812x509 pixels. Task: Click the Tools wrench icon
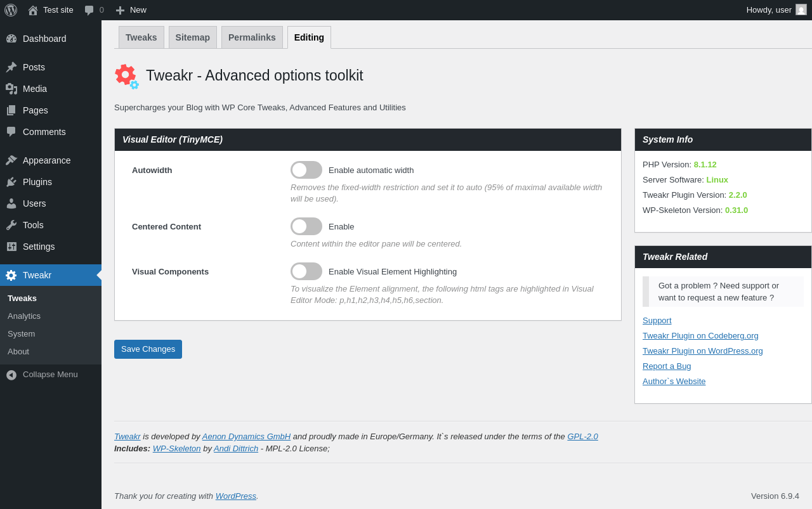pos(11,225)
